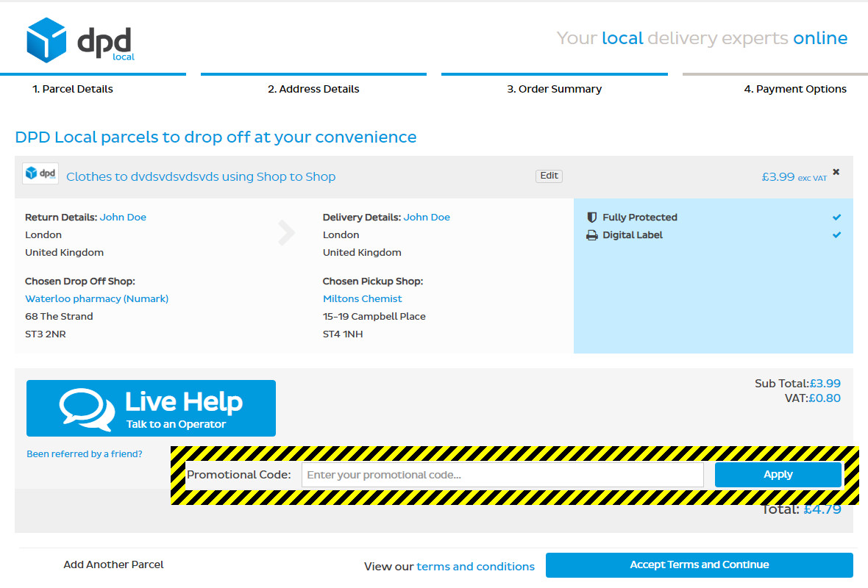Click the Live Help chat bubbles icon
This screenshot has height=588, width=868.
(87, 409)
